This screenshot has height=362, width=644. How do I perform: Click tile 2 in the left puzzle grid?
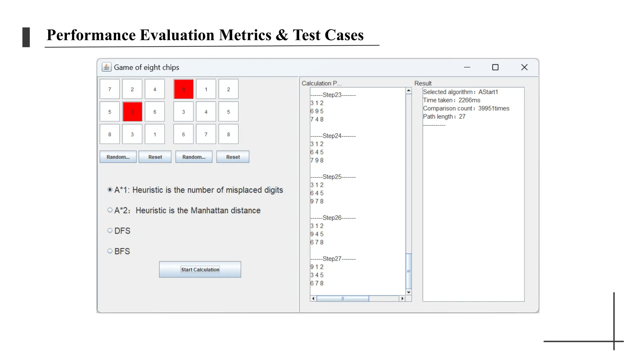pyautogui.click(x=132, y=89)
